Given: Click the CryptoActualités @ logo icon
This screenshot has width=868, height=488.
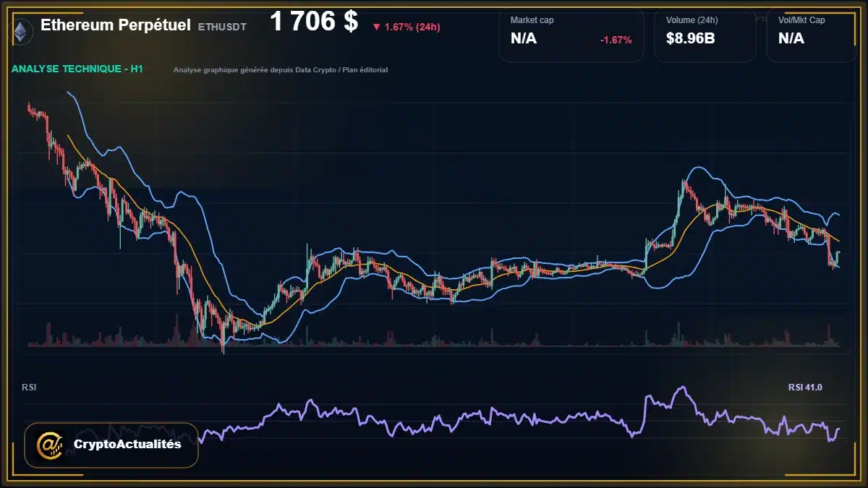Looking at the screenshot, I should click(x=50, y=445).
